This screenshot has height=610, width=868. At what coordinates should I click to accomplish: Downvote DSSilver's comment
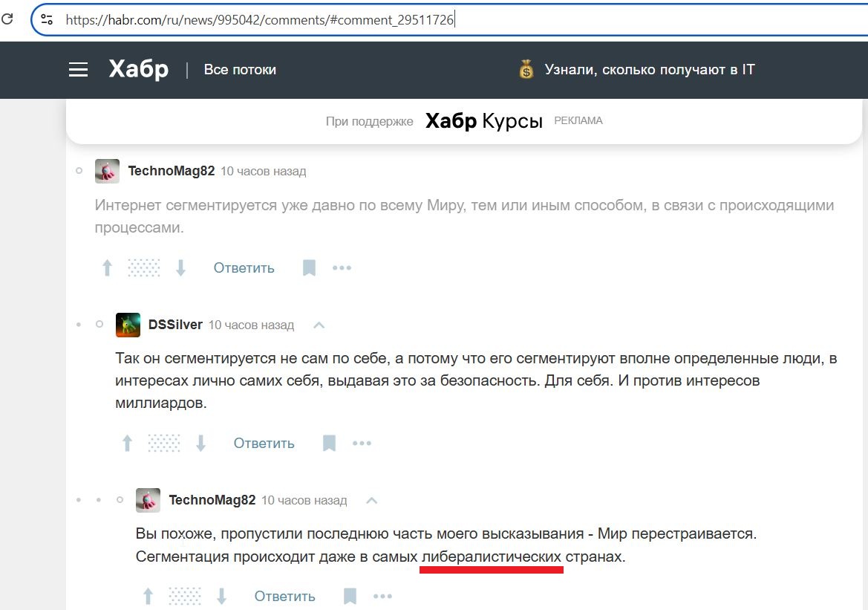[x=200, y=444]
